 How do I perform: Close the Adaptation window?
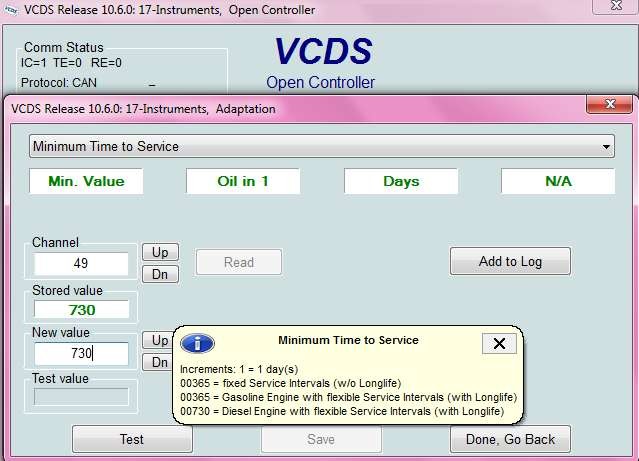(609, 104)
